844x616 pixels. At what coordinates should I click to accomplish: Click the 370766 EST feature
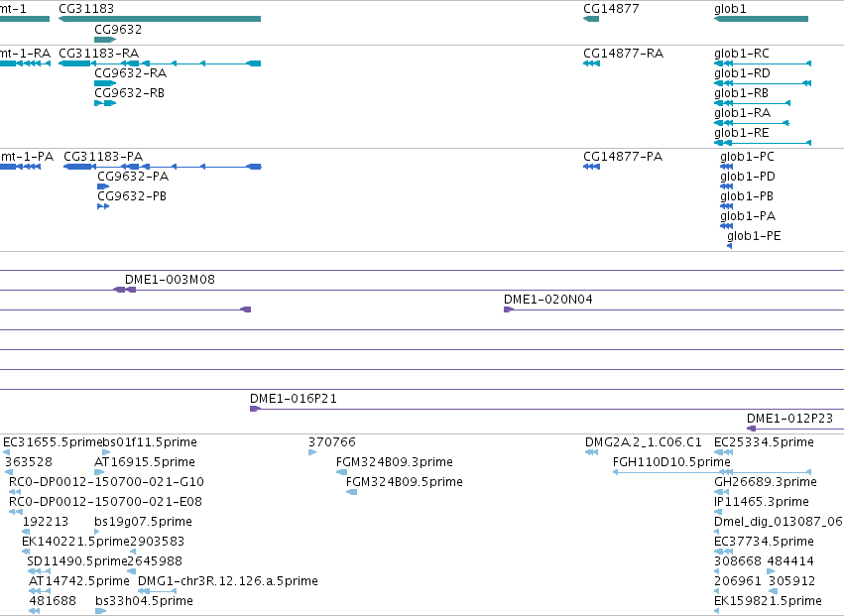coord(312,452)
